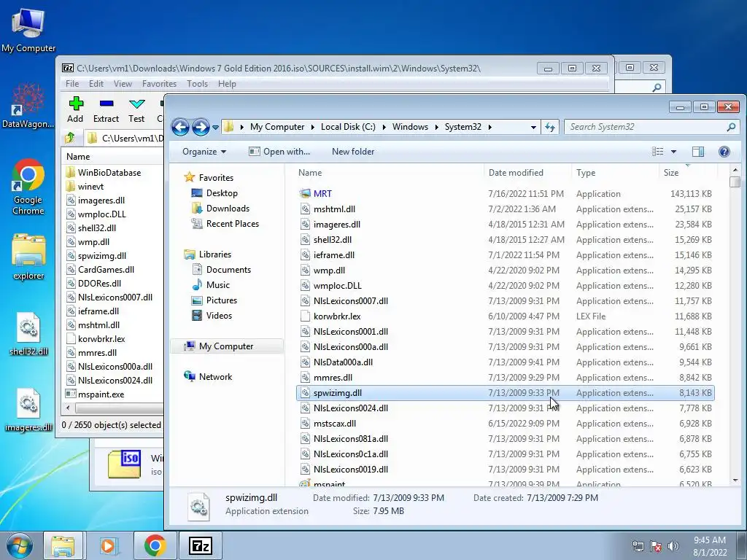Click New folder button
This screenshot has height=560, width=747.
click(x=353, y=152)
